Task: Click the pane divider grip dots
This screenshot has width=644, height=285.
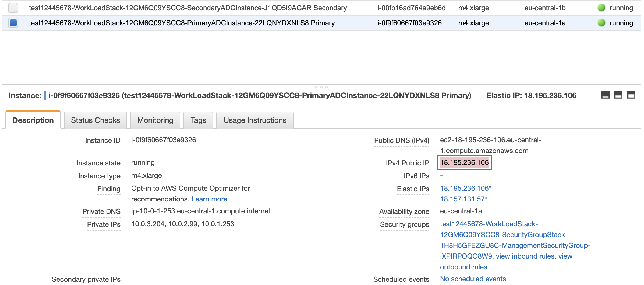Action: (x=321, y=87)
